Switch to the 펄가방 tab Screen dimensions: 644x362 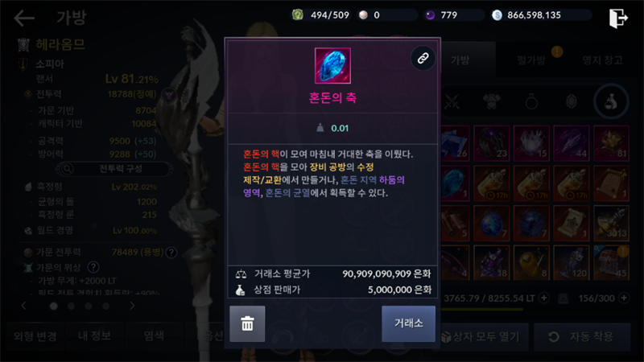[531, 60]
